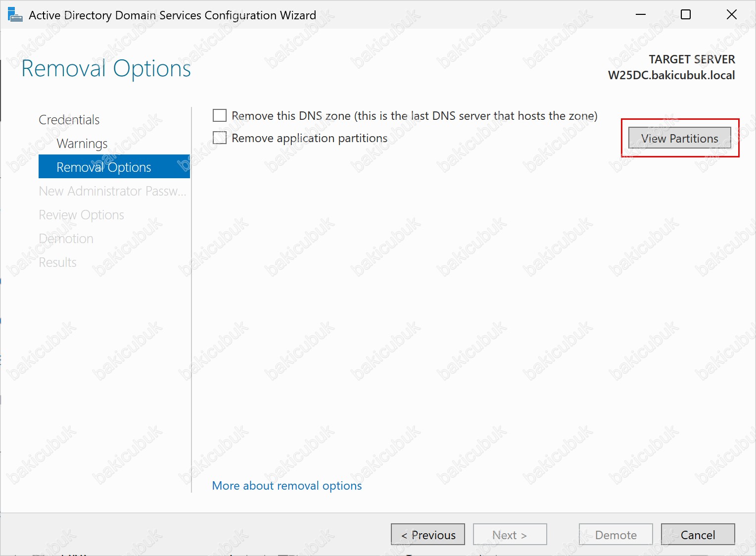
Task: Select Demotion step in sidebar
Action: point(66,239)
